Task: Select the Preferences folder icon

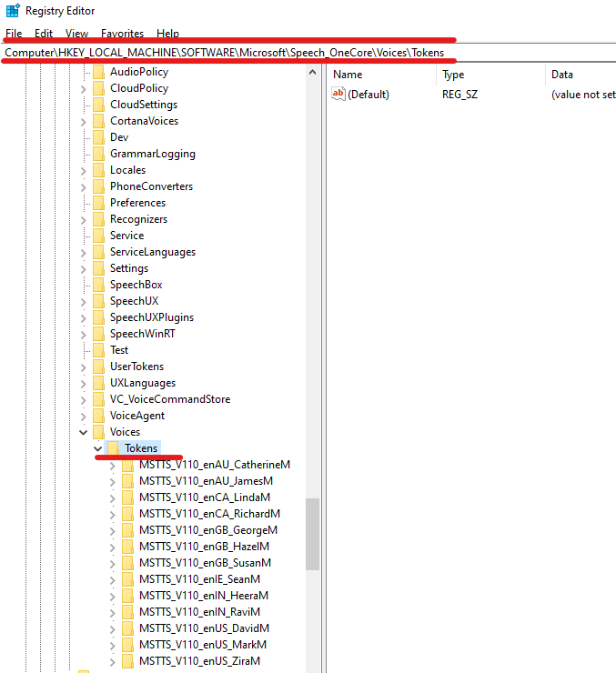Action: 99,203
